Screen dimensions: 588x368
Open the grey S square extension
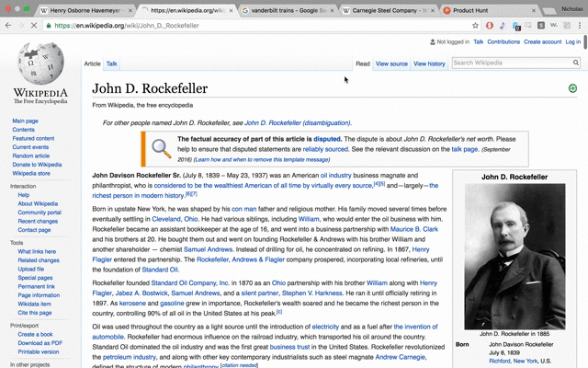541,26
